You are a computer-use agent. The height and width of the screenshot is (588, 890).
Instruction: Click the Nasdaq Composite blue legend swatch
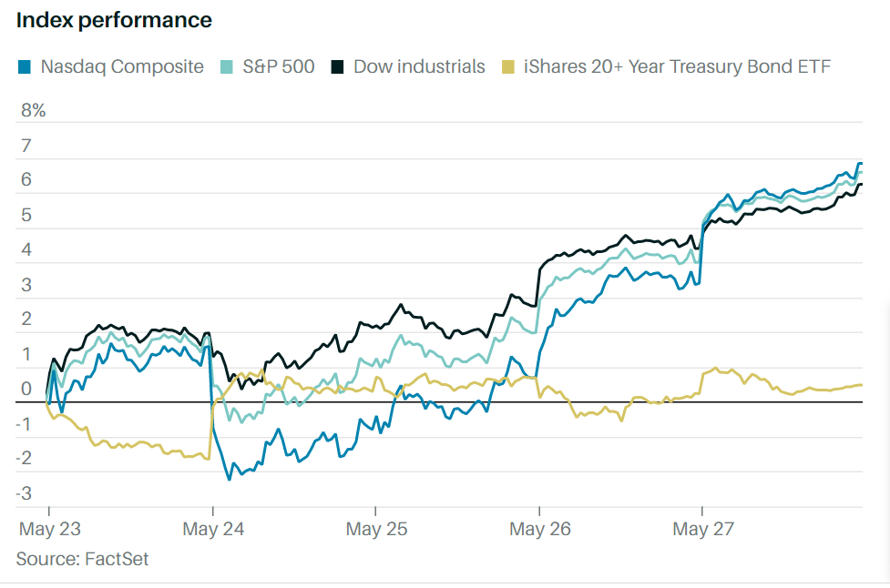pos(25,66)
